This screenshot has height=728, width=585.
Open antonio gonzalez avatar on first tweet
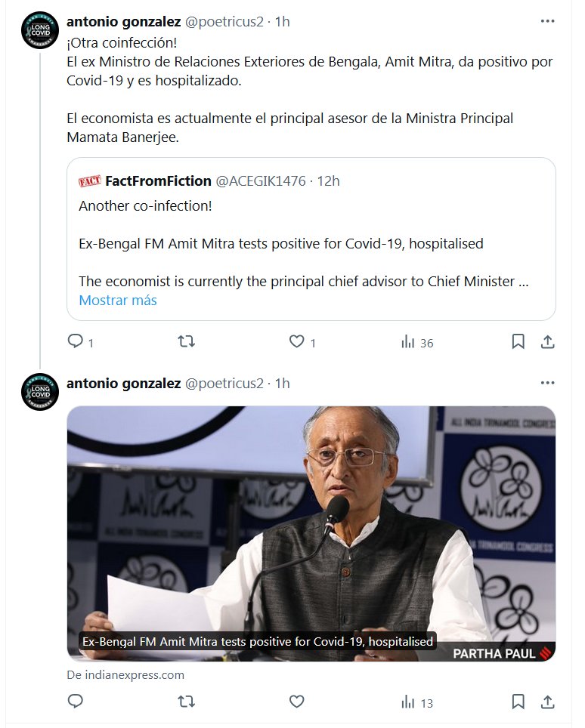pos(40,32)
